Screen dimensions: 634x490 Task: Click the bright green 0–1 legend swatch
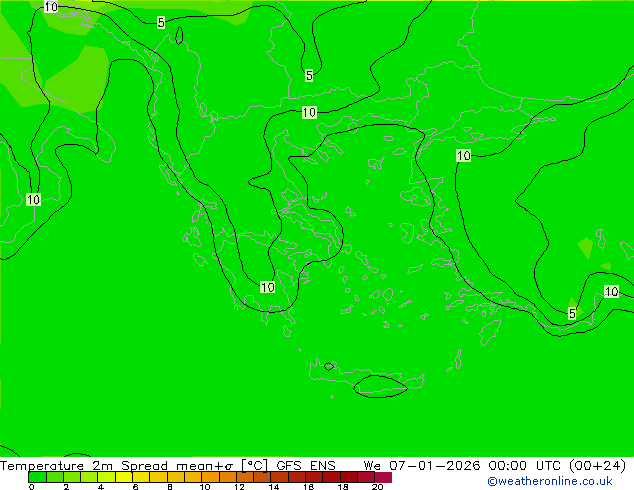37,477
